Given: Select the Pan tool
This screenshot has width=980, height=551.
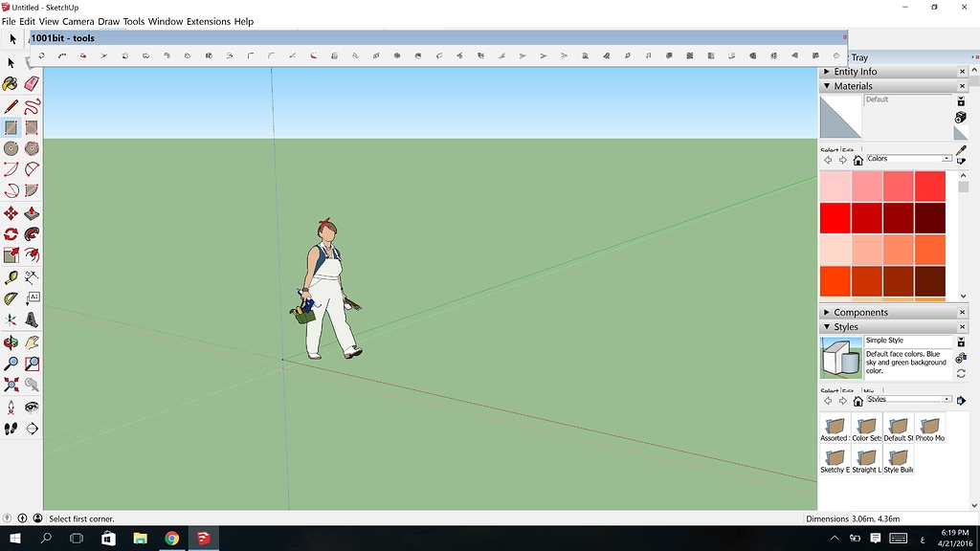Looking at the screenshot, I should click(x=32, y=342).
